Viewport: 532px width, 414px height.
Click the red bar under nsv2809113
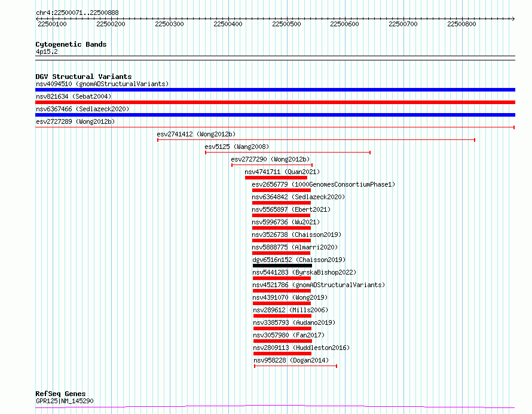(282, 354)
